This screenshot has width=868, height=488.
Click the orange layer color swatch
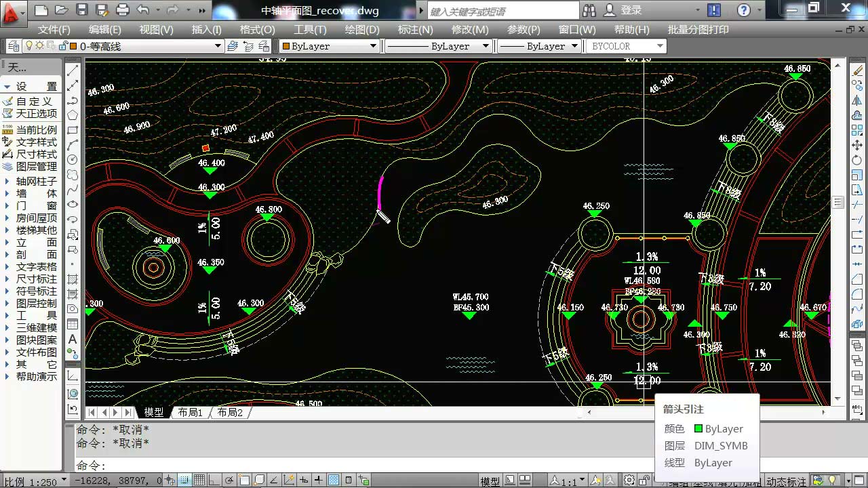[72, 46]
